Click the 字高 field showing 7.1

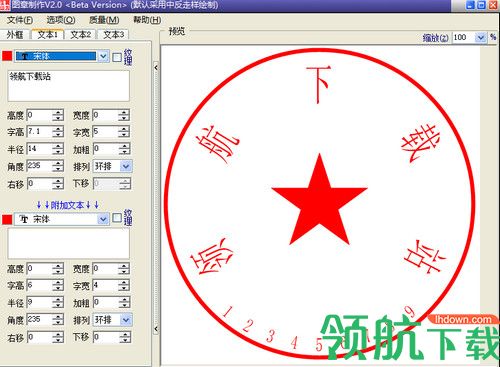39,132
